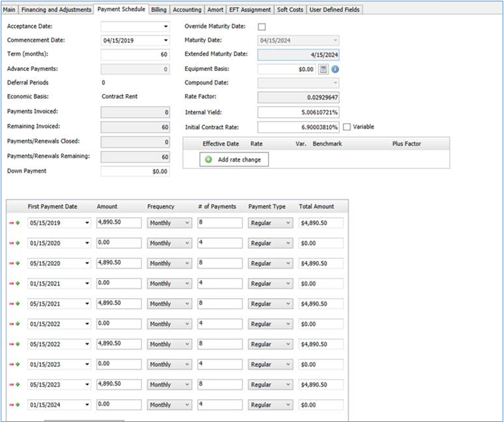Switch to the Amort tab

215,10
